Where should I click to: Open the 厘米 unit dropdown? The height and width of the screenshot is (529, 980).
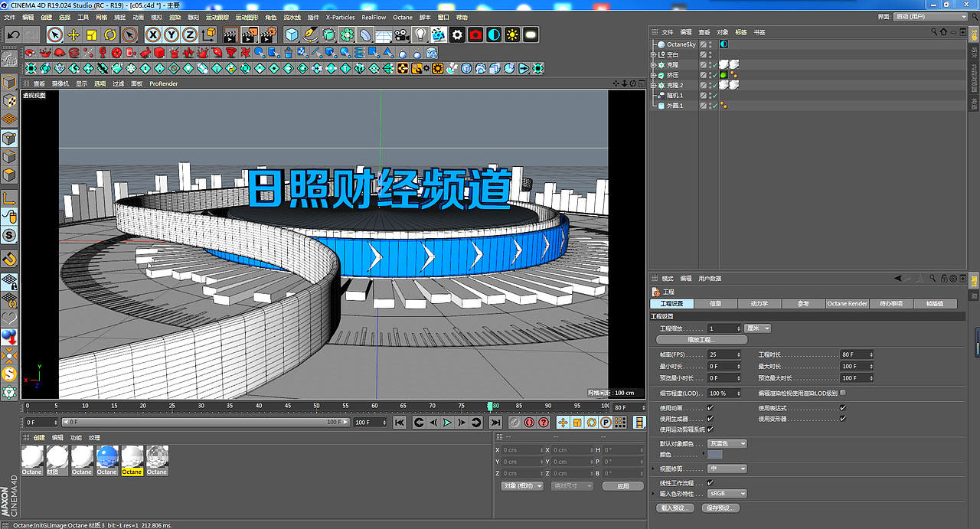[x=758, y=328]
